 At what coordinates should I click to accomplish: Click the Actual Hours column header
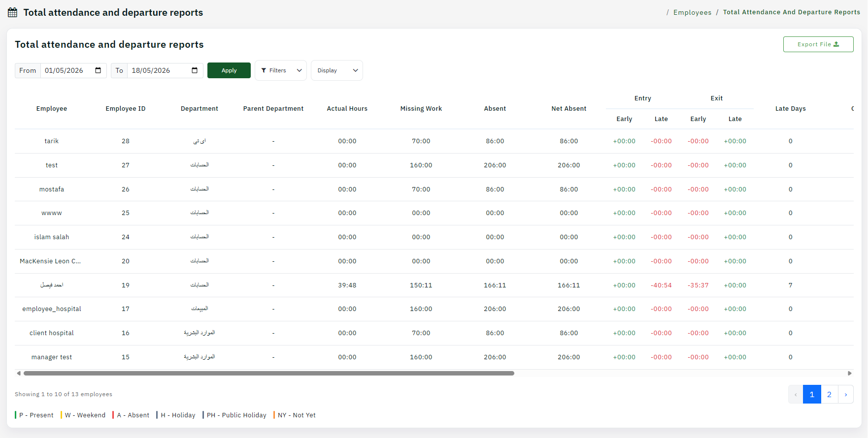tap(347, 109)
